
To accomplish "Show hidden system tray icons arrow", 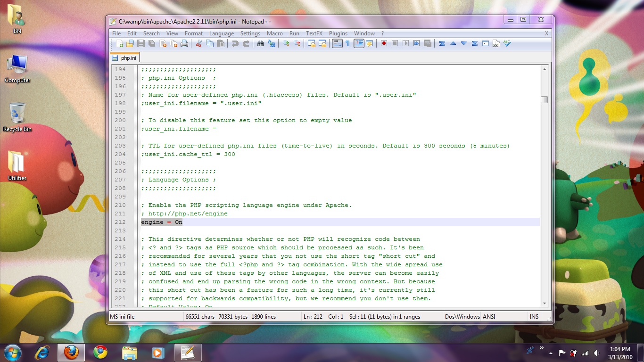I will (550, 352).
